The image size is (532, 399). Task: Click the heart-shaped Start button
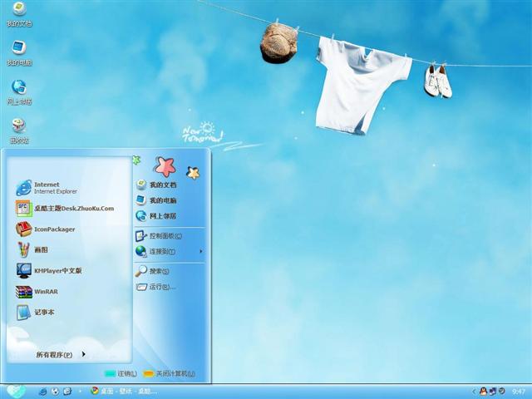[x=16, y=392]
